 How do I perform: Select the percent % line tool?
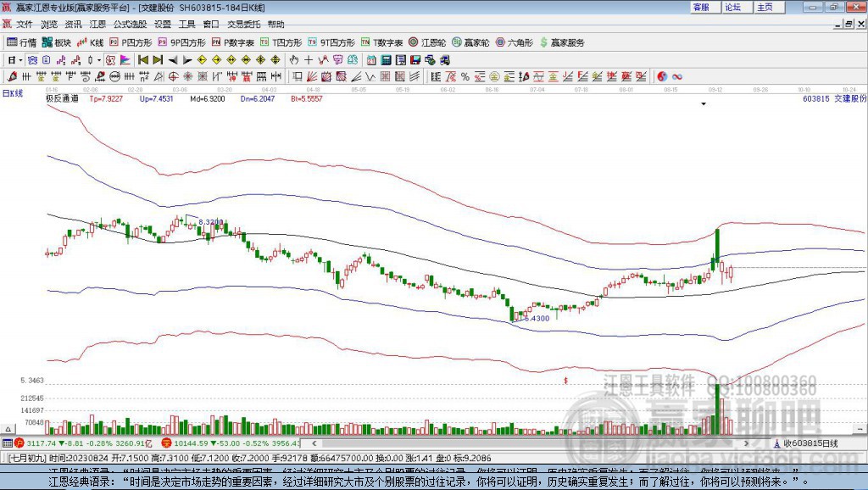click(x=465, y=76)
